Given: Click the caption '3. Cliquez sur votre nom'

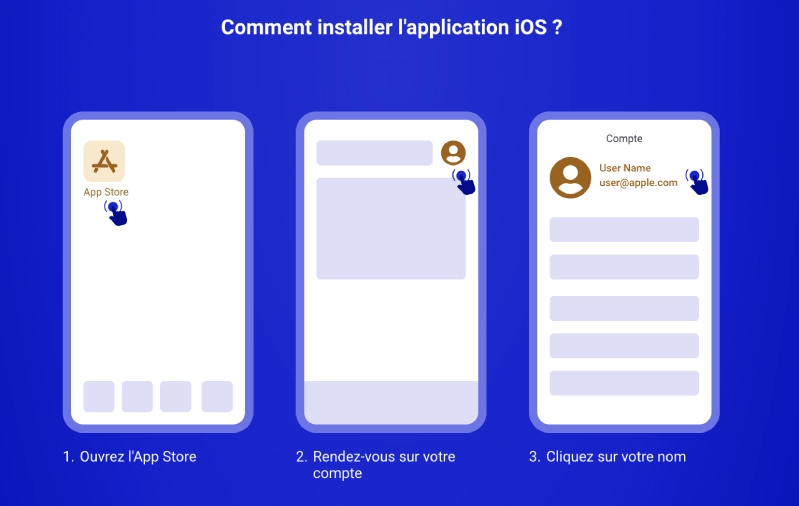Looking at the screenshot, I should point(607,457).
